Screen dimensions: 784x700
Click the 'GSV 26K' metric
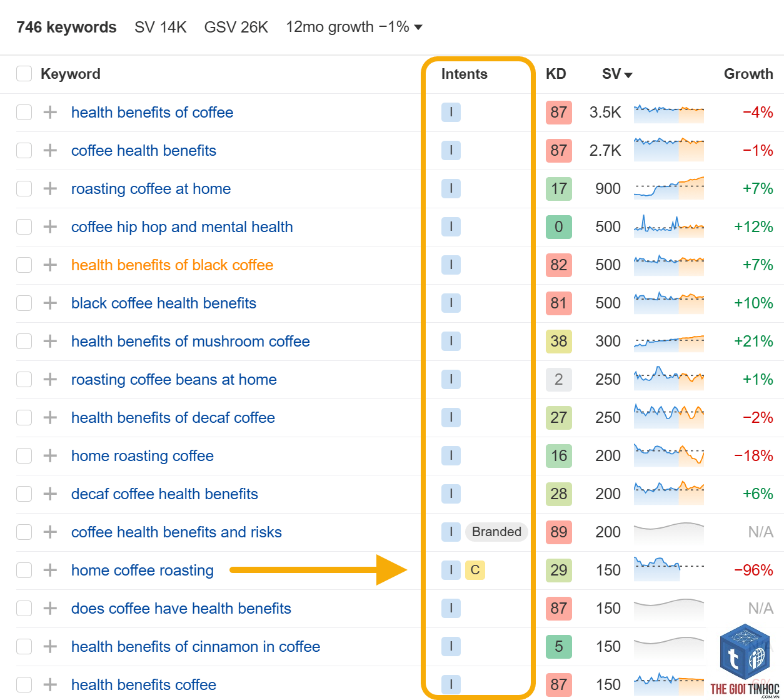click(236, 28)
